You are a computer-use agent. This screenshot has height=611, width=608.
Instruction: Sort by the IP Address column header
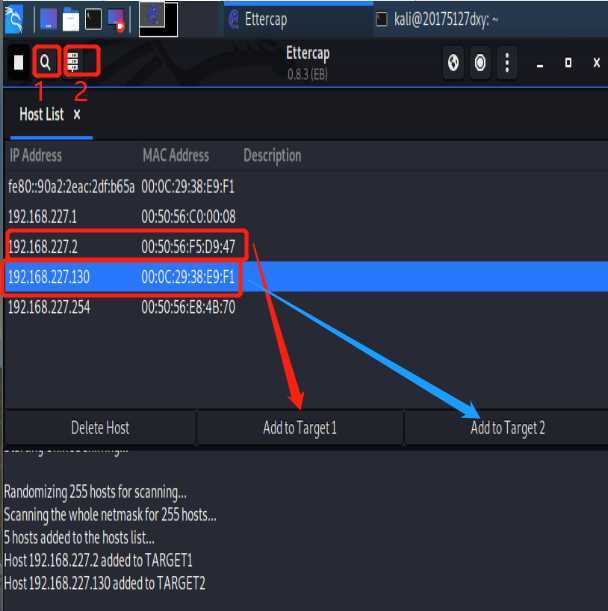pos(36,155)
